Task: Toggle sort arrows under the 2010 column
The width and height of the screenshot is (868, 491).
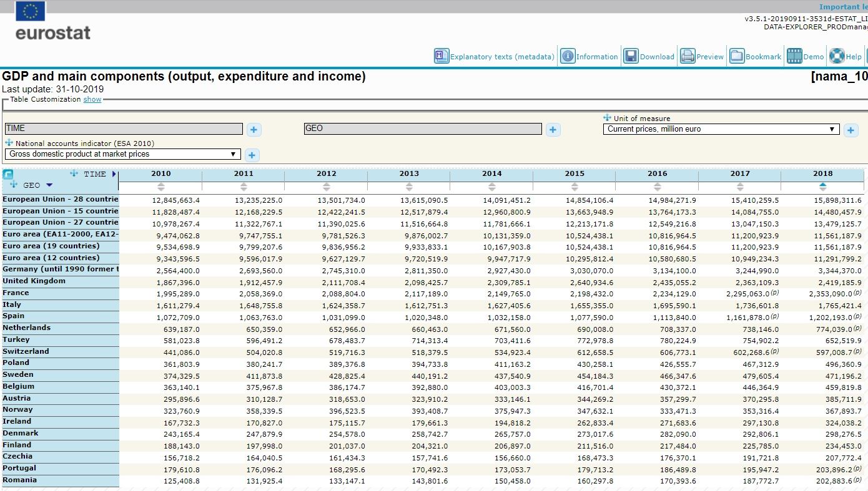Action: (x=161, y=187)
